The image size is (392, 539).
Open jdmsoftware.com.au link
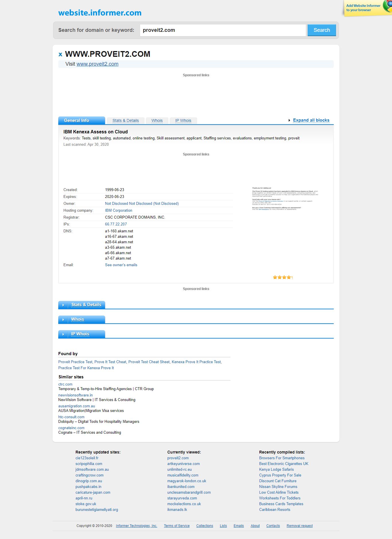tap(92, 470)
